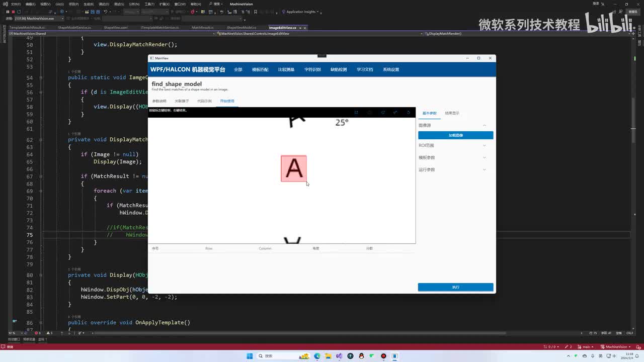The width and height of the screenshot is (644, 362).
Task: Open the Git(G) menu
Action: [x=59, y=4]
